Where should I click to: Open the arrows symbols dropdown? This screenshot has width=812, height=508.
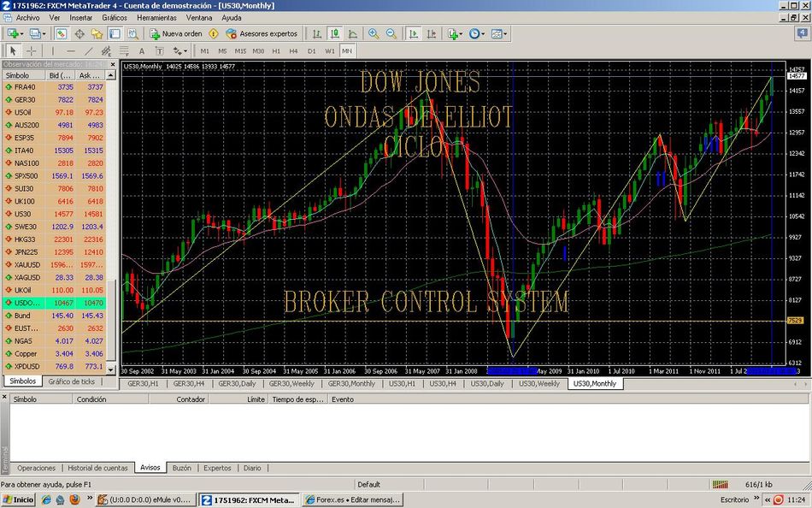[185, 50]
